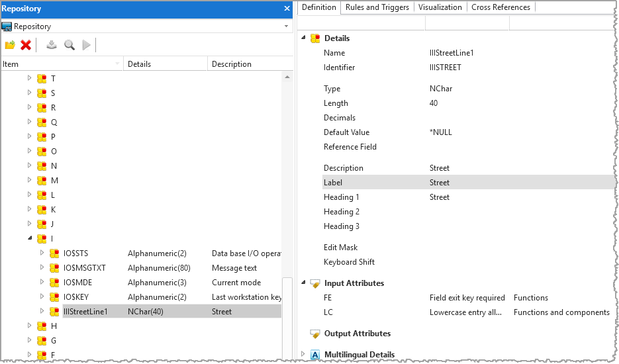Close the Repository panel
This screenshot has width=619, height=364.
tap(287, 9)
